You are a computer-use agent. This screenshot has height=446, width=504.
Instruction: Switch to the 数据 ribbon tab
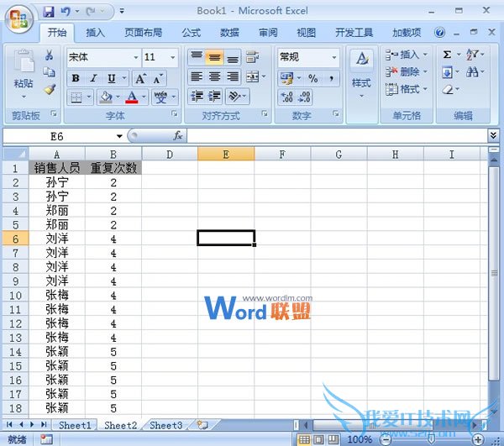[229, 33]
